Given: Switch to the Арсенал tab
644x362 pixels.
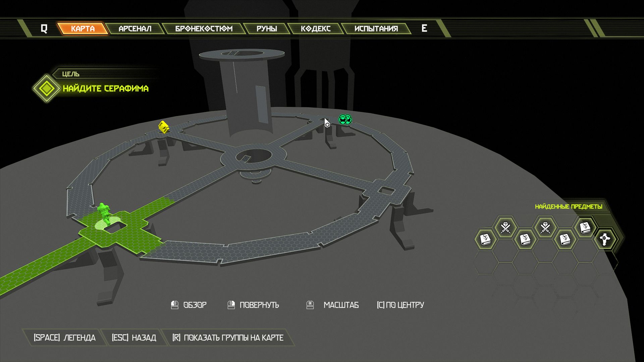Looking at the screenshot, I should pyautogui.click(x=135, y=29).
